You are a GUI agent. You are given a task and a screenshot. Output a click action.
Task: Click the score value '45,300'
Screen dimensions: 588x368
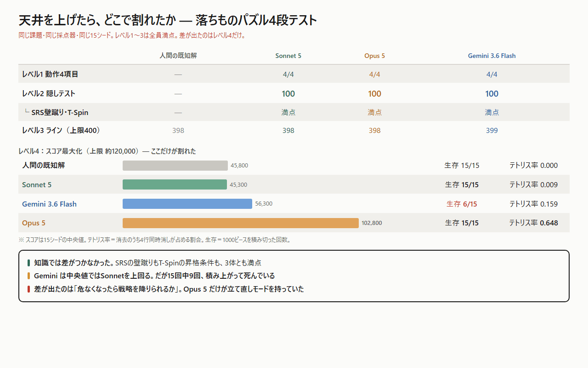(x=238, y=185)
